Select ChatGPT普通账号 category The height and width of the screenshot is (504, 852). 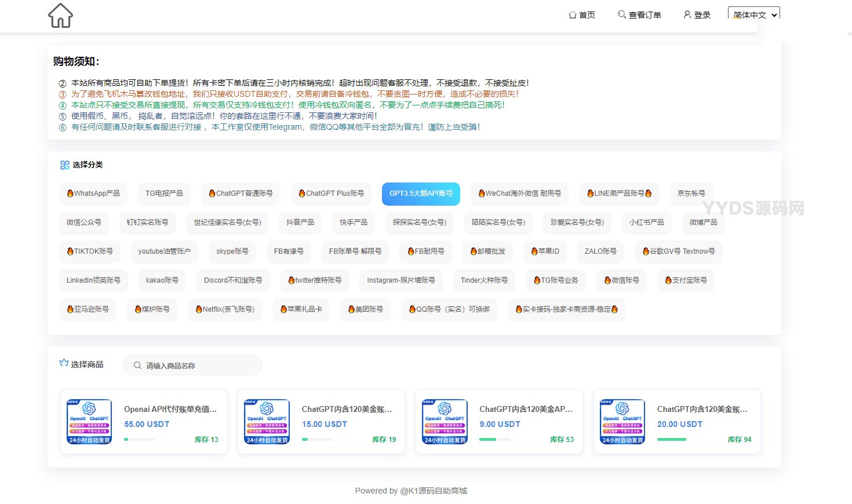click(241, 193)
